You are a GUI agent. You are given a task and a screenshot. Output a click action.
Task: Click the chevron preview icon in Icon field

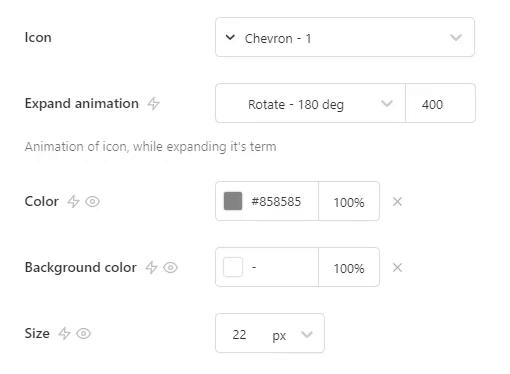(230, 37)
